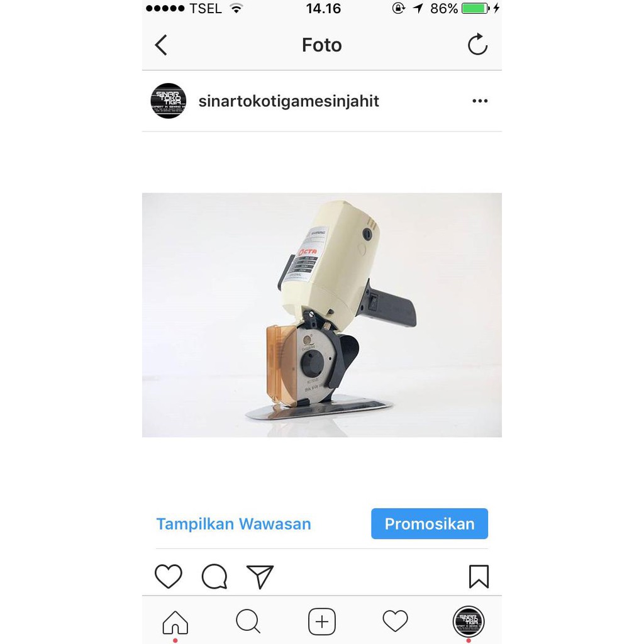This screenshot has height=644, width=644.
Task: Open profile tab avatar in bottom bar
Action: pos(469,622)
